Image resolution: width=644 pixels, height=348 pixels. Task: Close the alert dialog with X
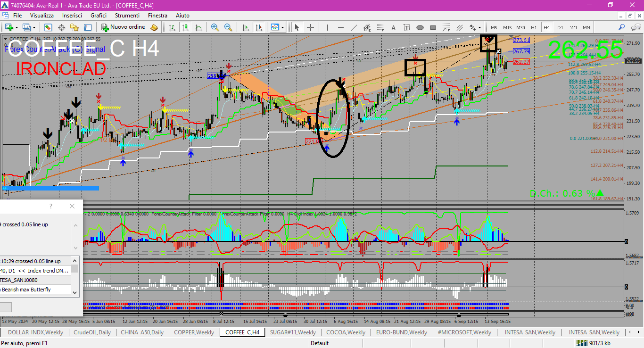pos(72,206)
